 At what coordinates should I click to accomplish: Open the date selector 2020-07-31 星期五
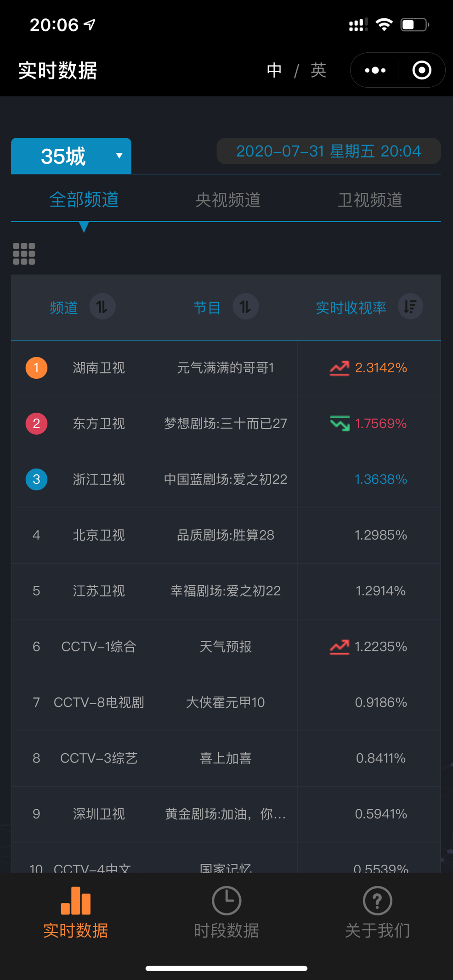(328, 151)
